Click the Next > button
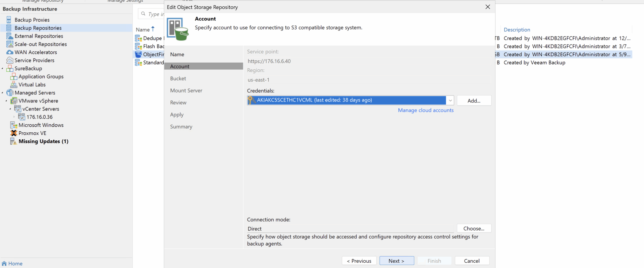This screenshot has height=268, width=644. click(397, 261)
